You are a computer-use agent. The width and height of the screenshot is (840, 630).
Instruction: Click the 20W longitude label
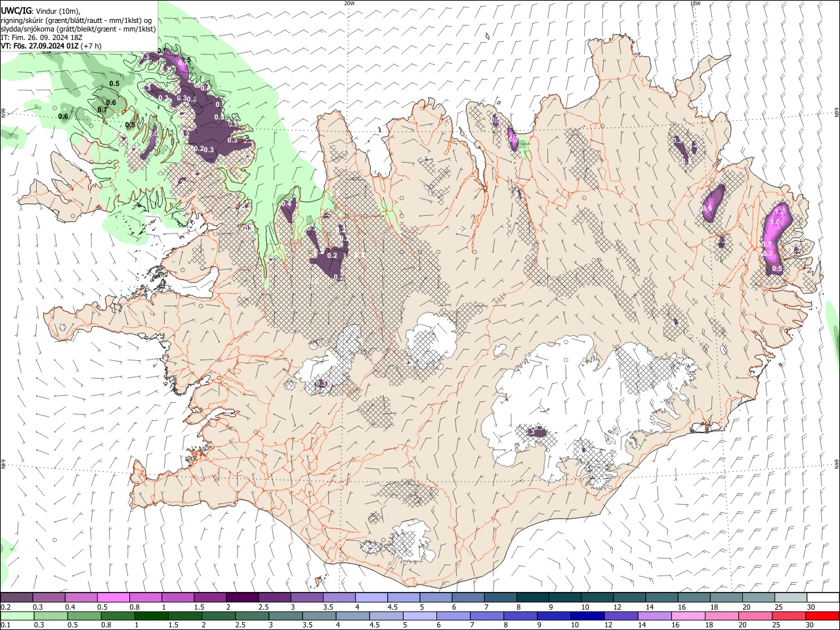pos(349,3)
